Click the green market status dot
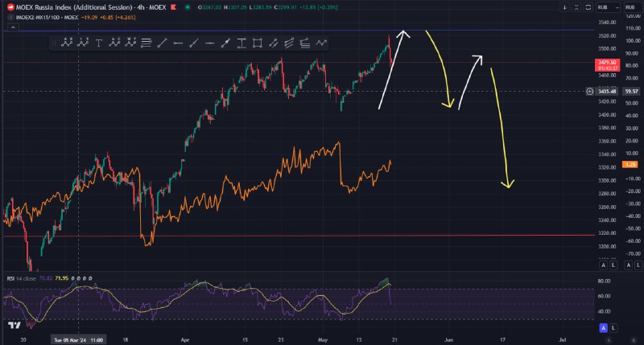Screen dimensions: 644x345 pos(188,7)
